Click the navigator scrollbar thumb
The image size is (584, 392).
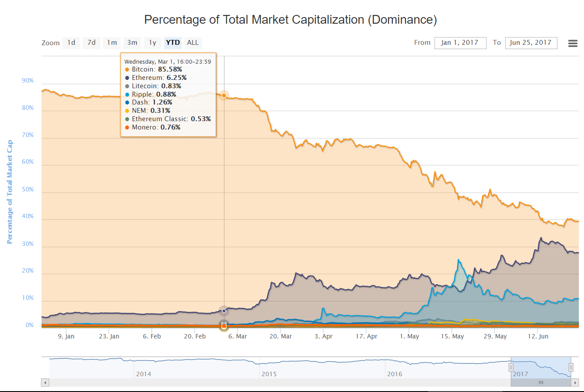tap(541, 382)
